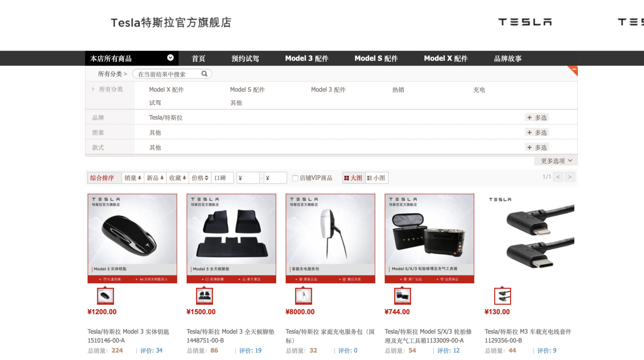Go to previous results page arrow

[558, 177]
